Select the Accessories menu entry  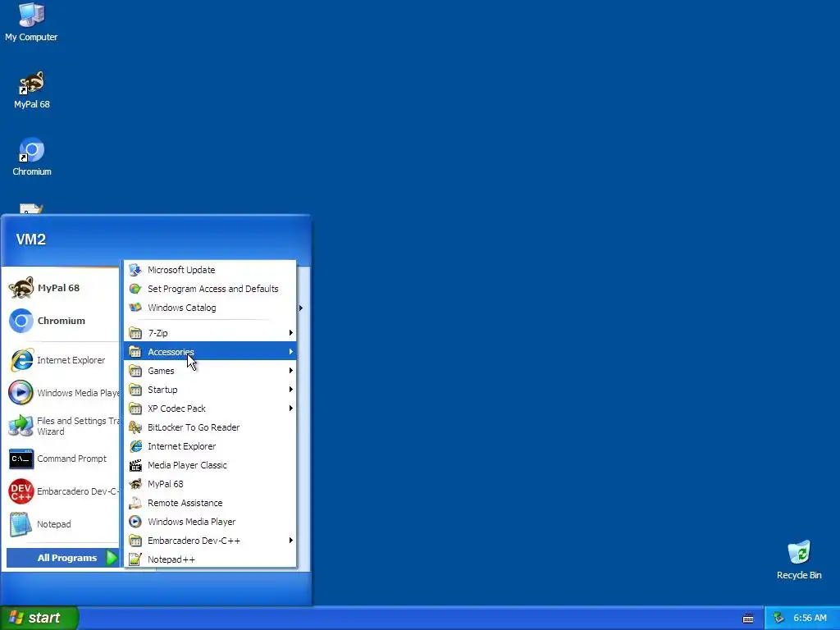point(210,351)
